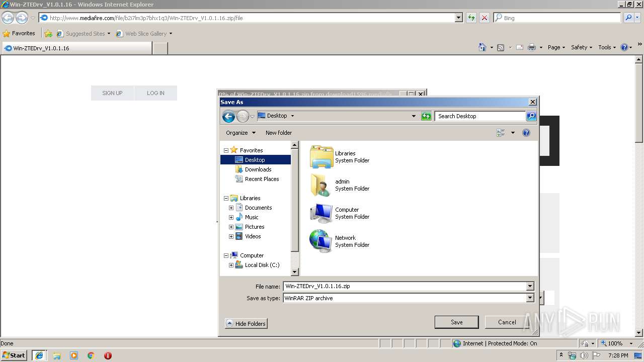The image size is (644, 362).
Task: Open the Safety menu
Action: [581, 47]
